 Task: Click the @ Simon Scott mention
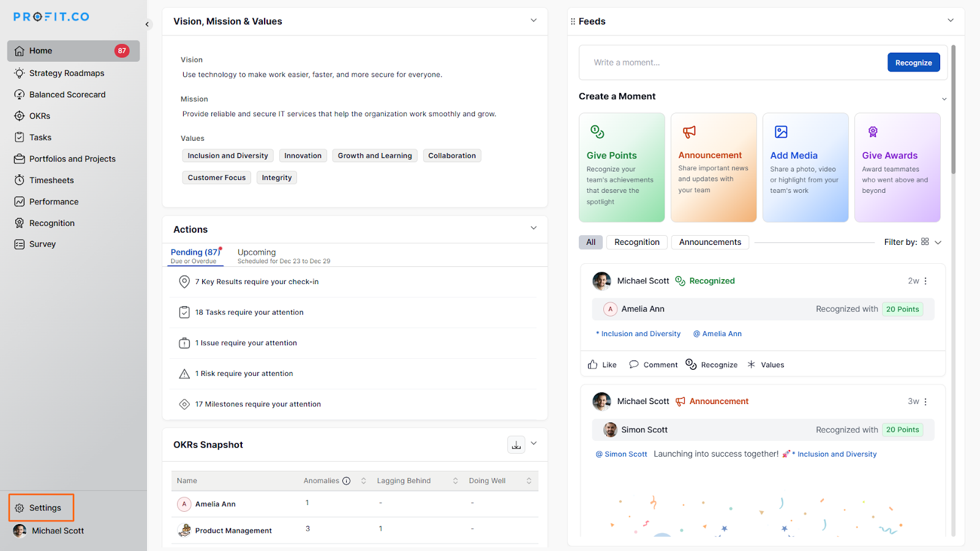622,454
